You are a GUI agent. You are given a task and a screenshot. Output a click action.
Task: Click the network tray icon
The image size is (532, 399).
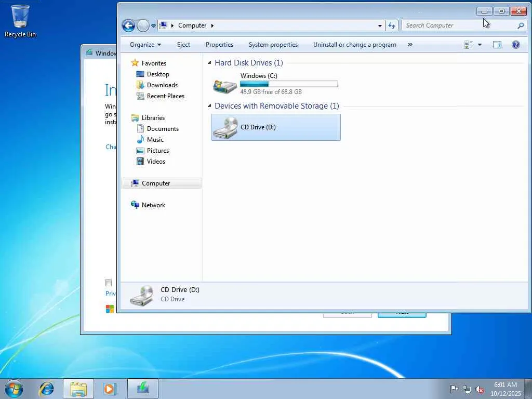(467, 390)
